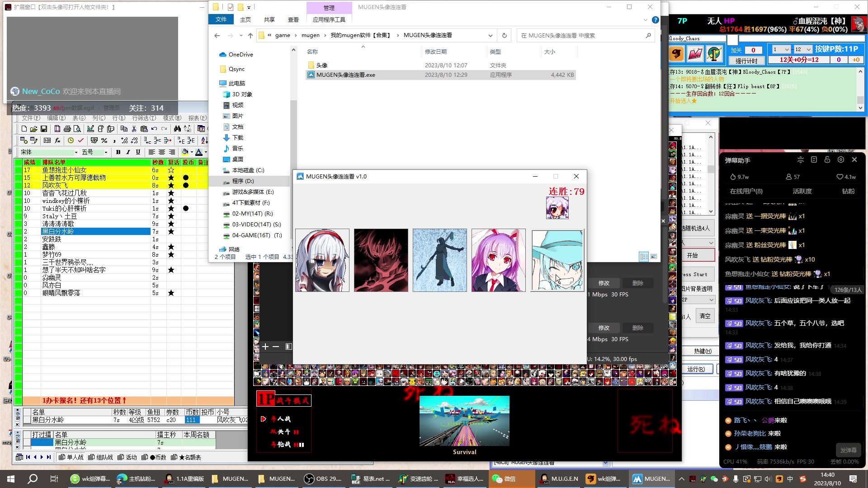
Task: Click the 强行计时 button
Action: coord(746,61)
